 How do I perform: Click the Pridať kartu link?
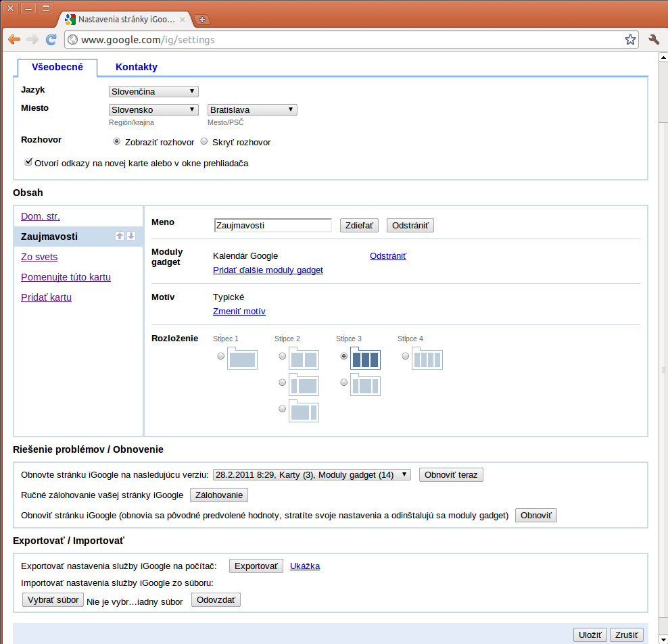(46, 297)
